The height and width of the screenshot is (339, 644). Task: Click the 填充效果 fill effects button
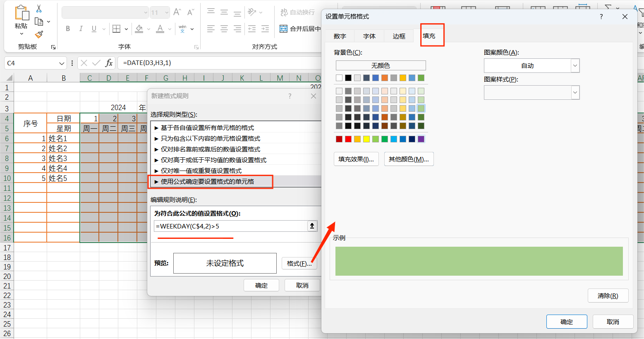coord(356,159)
